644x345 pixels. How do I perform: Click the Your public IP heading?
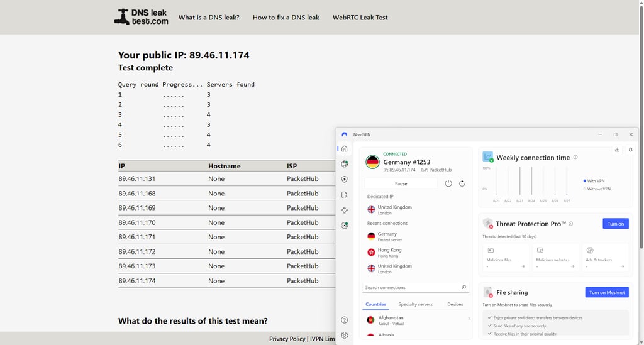pos(184,55)
